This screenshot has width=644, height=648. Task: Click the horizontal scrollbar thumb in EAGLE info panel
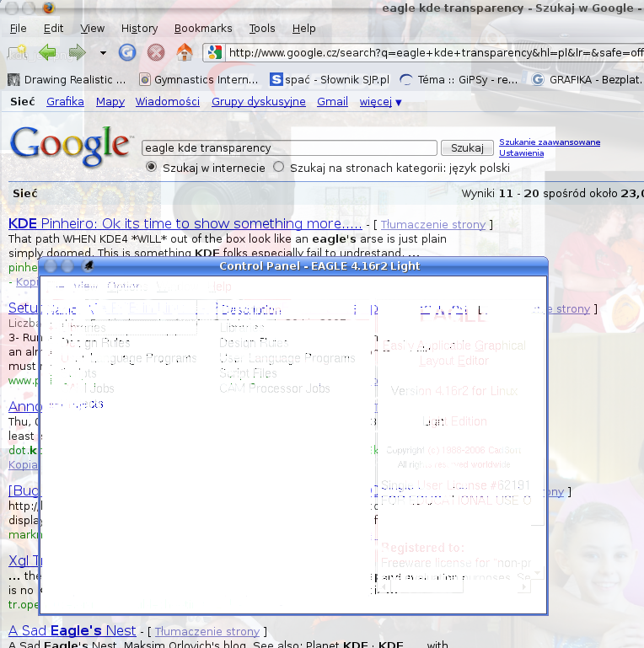pyautogui.click(x=427, y=586)
